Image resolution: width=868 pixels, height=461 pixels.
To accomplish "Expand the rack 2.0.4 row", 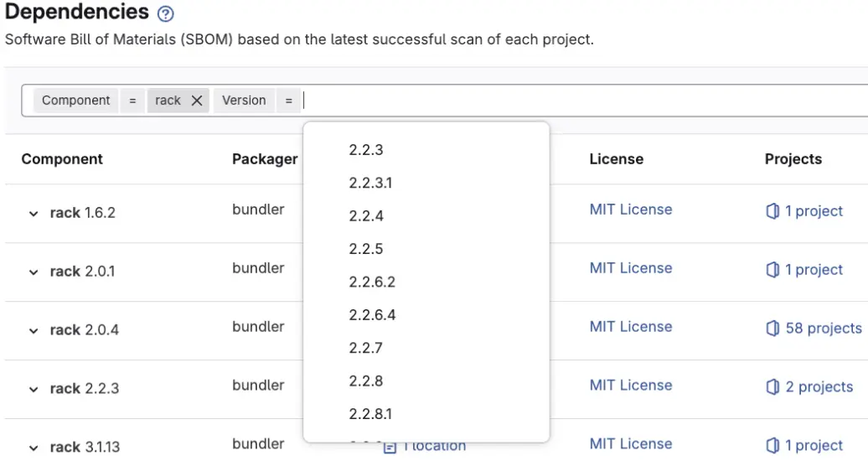I will pos(34,331).
